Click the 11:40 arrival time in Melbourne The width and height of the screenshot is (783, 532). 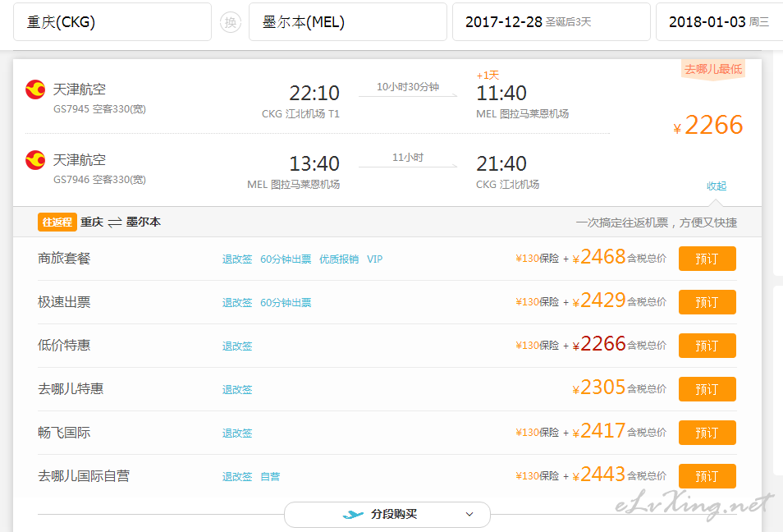pyautogui.click(x=501, y=94)
